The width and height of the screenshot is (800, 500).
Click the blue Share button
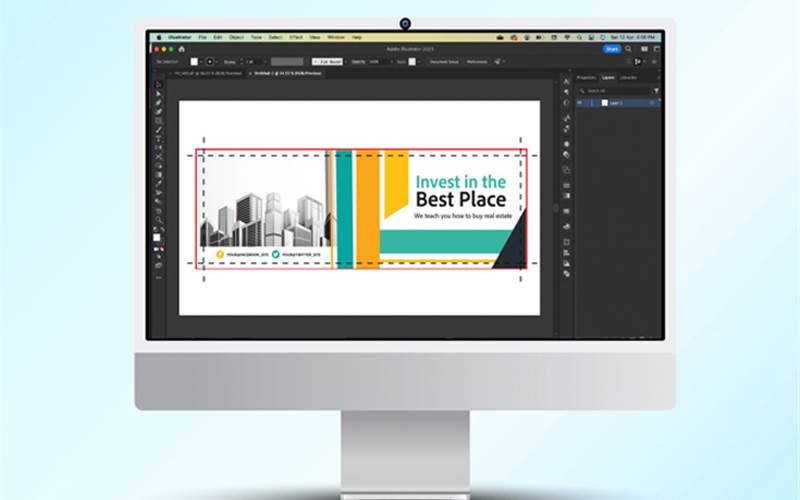coord(612,49)
